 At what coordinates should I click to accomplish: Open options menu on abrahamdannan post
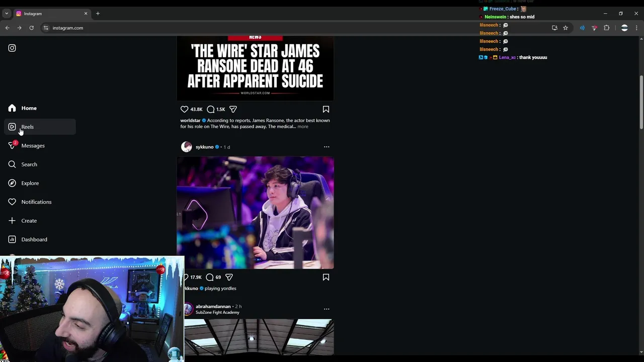(327, 309)
